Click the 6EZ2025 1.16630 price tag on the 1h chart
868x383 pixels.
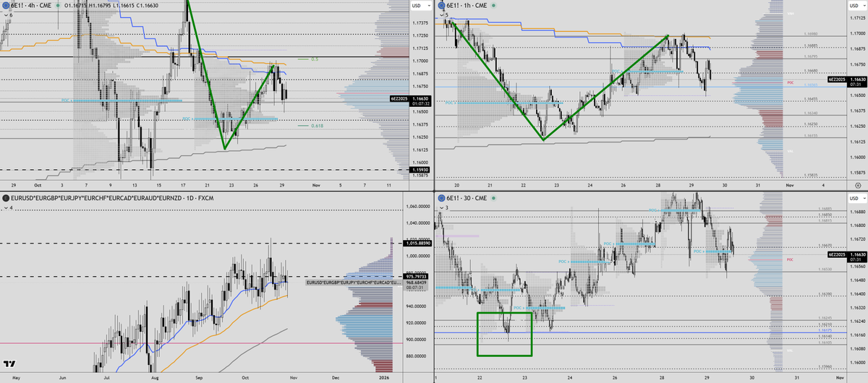coord(846,80)
